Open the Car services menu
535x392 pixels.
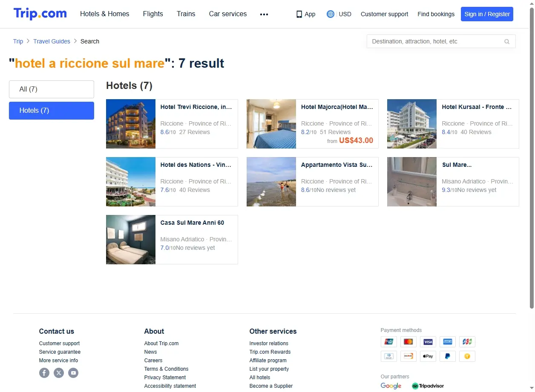click(228, 14)
